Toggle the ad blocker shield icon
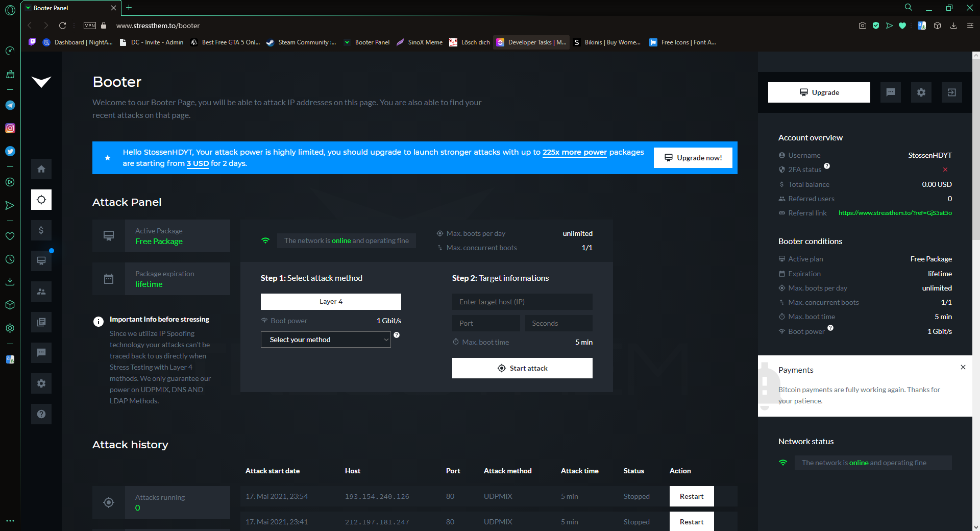The image size is (980, 531). [x=876, y=26]
